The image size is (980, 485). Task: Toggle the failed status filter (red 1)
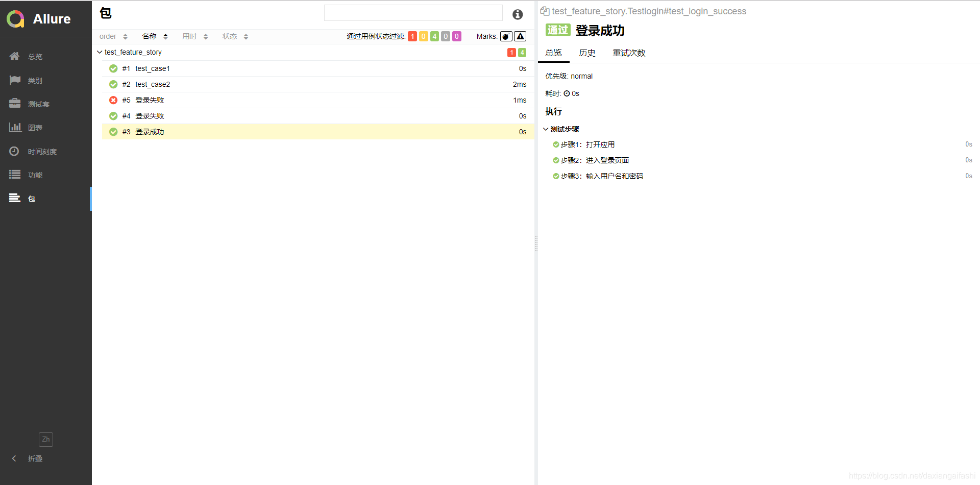tap(412, 36)
